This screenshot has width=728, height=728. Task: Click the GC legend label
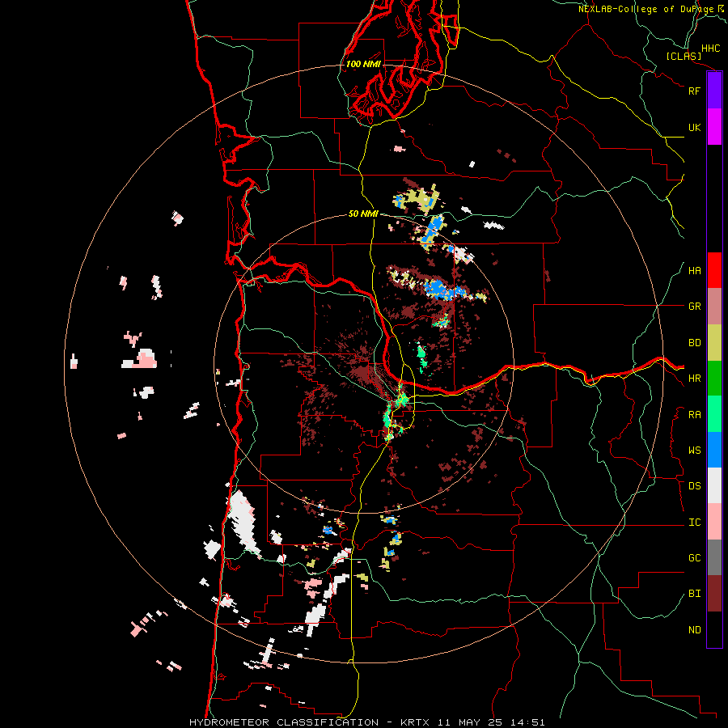[x=694, y=558]
